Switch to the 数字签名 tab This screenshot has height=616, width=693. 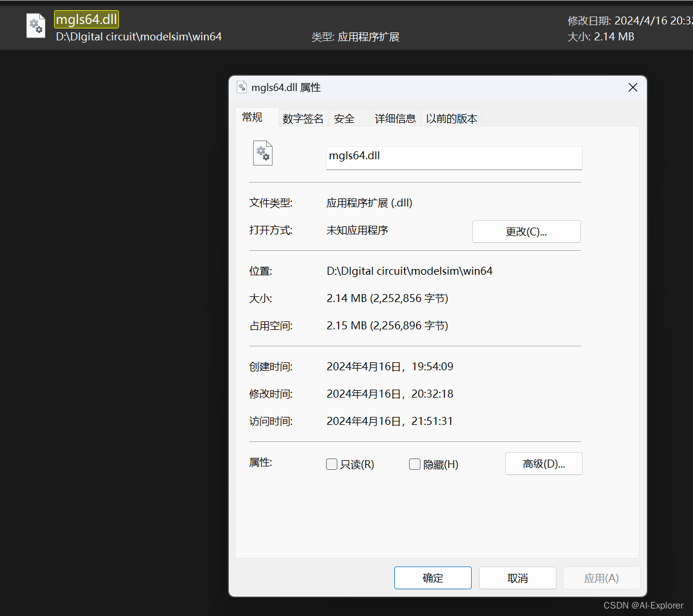point(303,118)
